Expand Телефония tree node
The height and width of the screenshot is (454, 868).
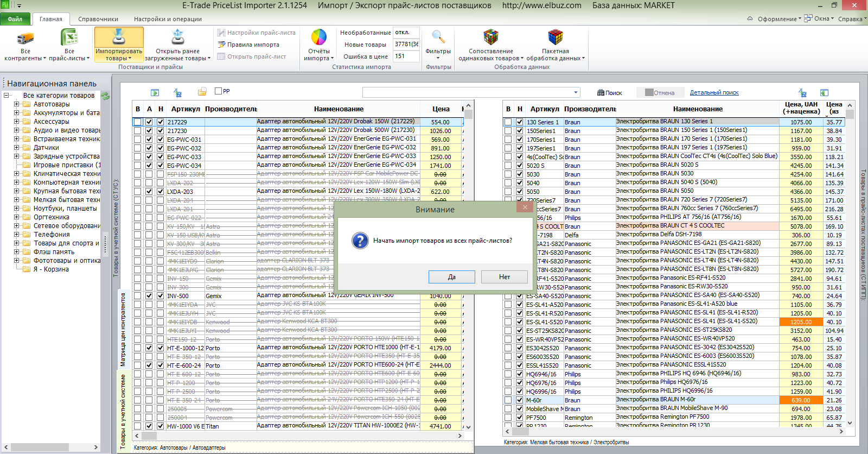click(x=16, y=235)
